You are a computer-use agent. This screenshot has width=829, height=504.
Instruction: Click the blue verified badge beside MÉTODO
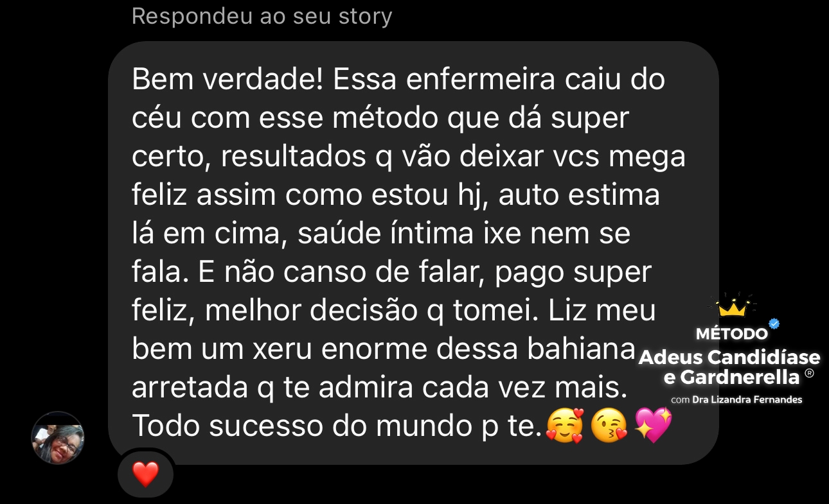774,324
